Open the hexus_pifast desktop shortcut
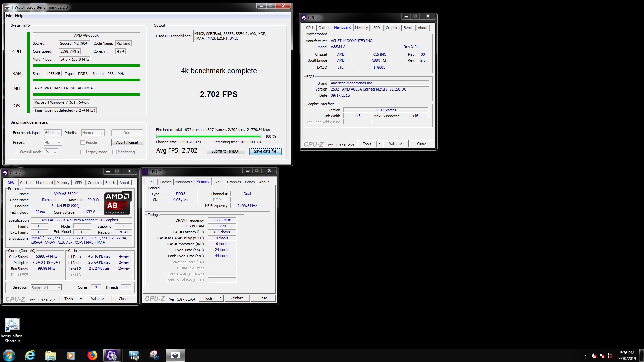This screenshot has width=644, height=362. [x=12, y=330]
